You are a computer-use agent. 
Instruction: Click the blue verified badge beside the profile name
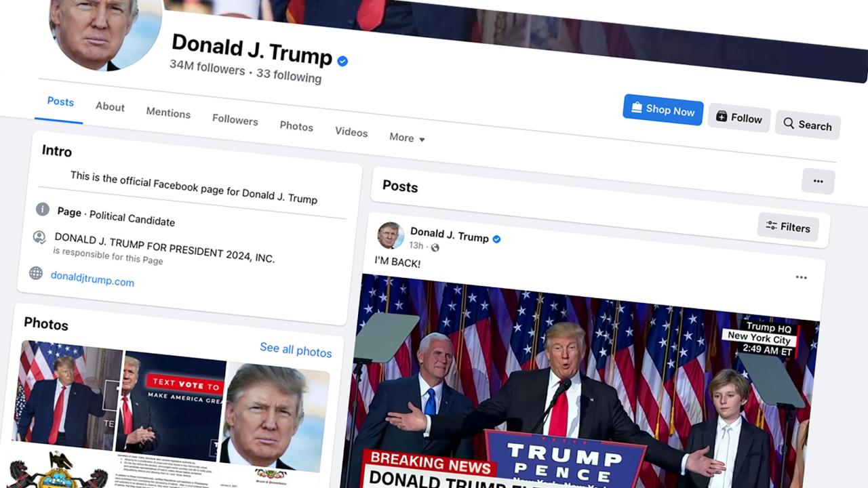(x=342, y=61)
